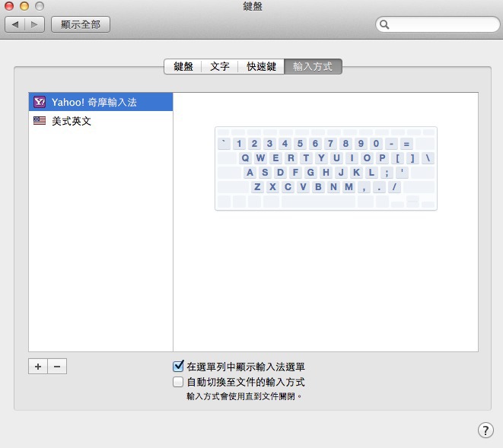
Task: Enable 自動切換至文件的輸入方式 checkbox
Action: pos(178,382)
